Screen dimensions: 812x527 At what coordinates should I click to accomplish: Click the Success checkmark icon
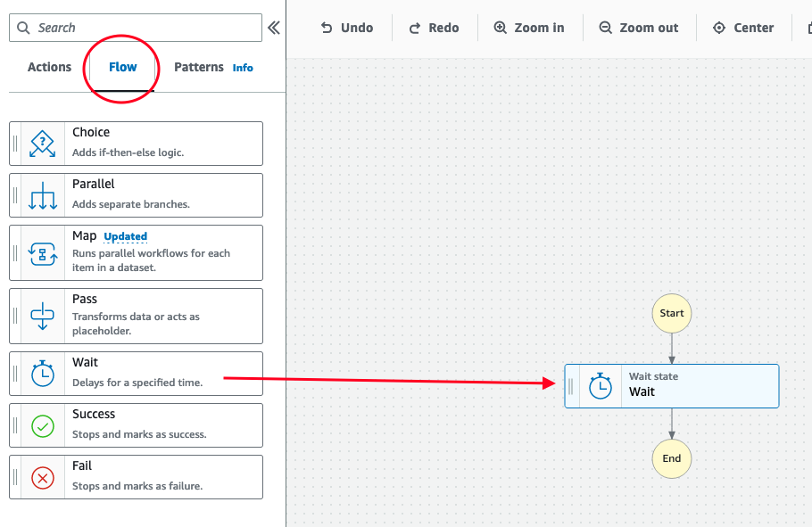[x=42, y=424]
